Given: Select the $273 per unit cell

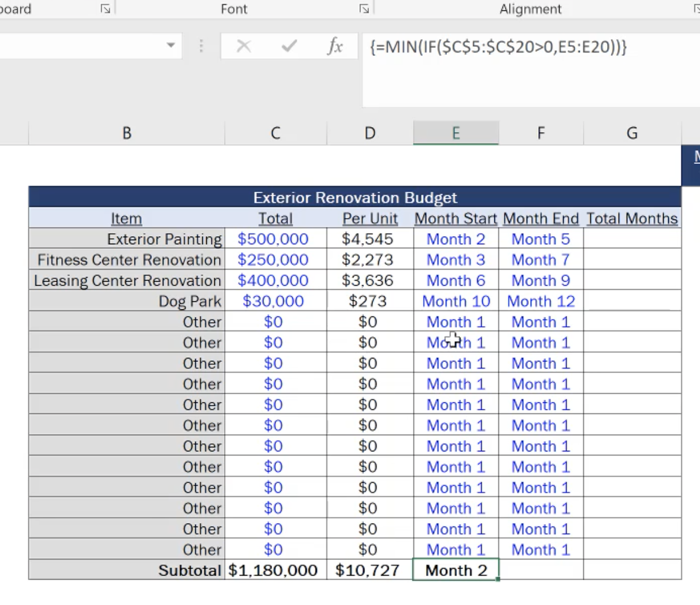Looking at the screenshot, I should pos(370,301).
